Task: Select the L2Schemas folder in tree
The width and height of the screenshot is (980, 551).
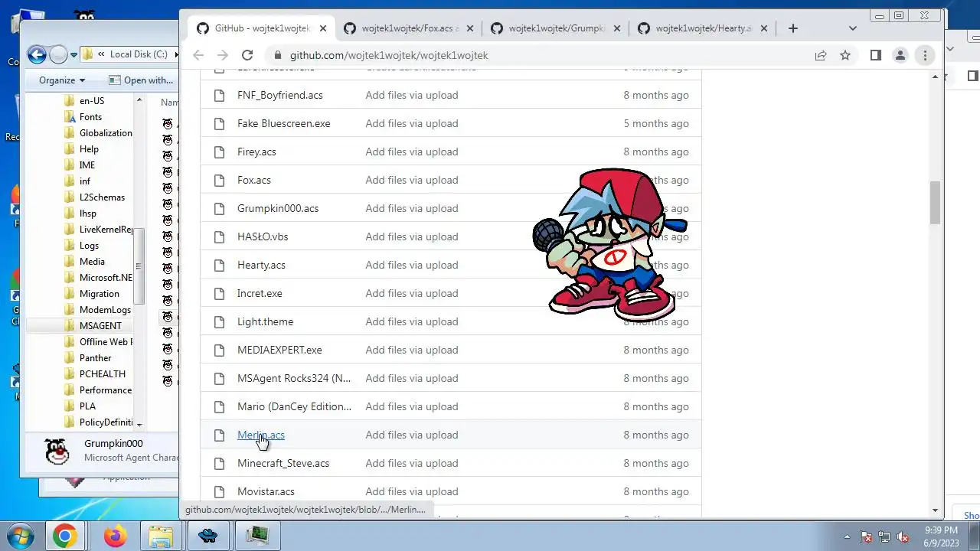Action: (x=102, y=197)
